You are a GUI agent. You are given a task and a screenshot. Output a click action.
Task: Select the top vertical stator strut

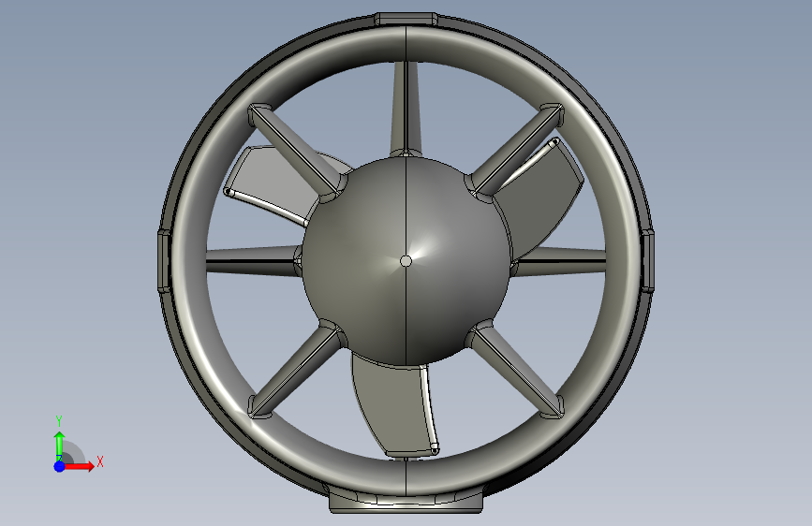[x=406, y=109]
